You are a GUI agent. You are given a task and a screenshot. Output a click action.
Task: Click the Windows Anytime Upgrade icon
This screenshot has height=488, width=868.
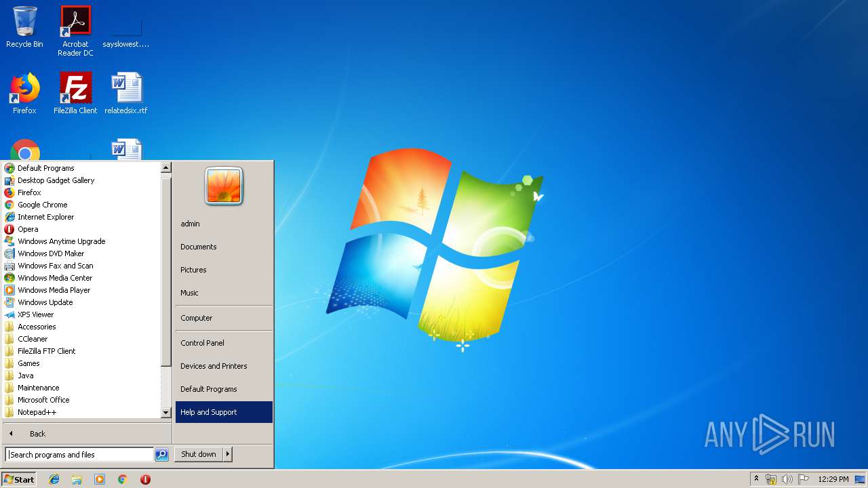tap(9, 241)
